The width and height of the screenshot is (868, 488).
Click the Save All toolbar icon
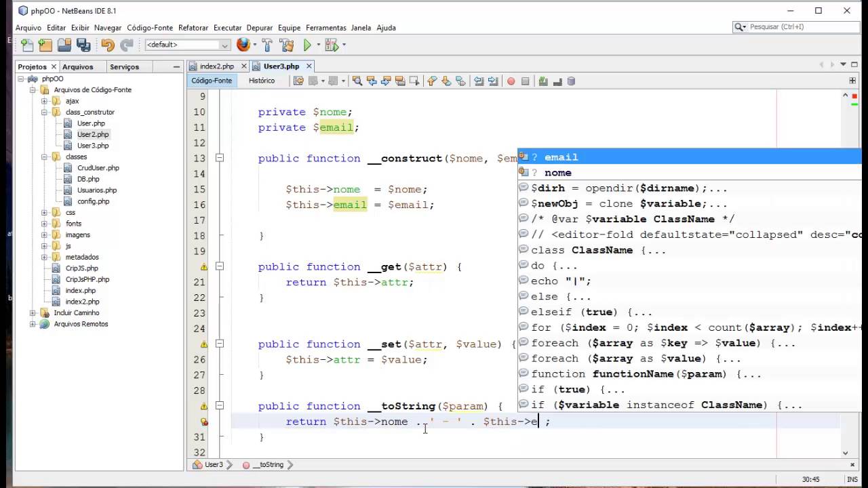point(83,45)
